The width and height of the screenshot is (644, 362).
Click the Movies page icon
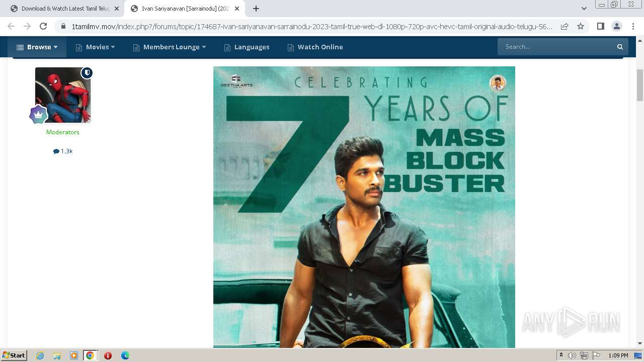(x=79, y=47)
